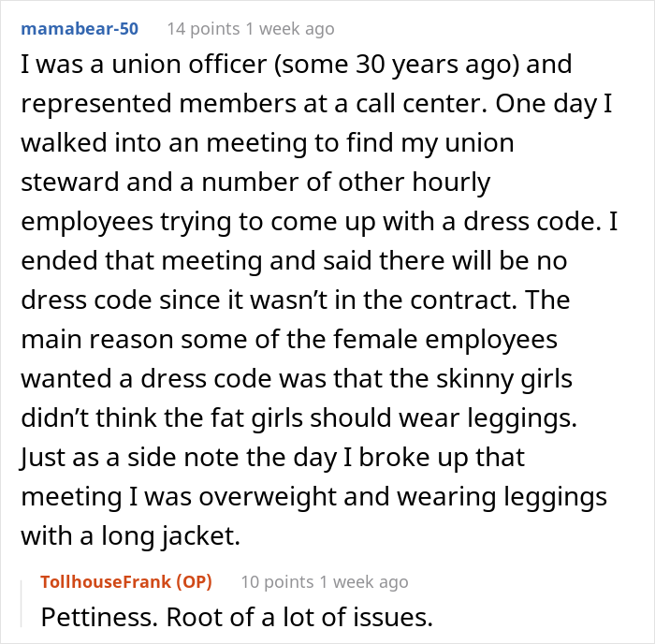Collapse reply thread using the vertical line
This screenshot has height=644, width=655.
[22, 604]
